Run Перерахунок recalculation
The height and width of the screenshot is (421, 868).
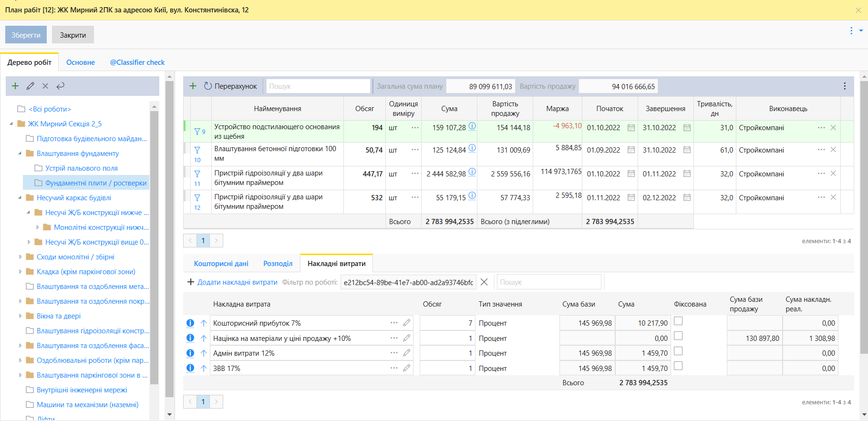coord(230,86)
